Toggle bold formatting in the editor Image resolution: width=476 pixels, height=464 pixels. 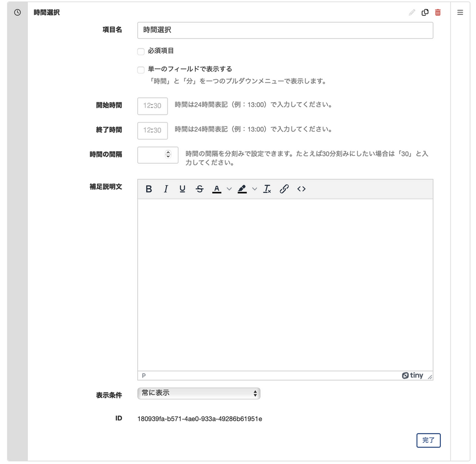149,189
